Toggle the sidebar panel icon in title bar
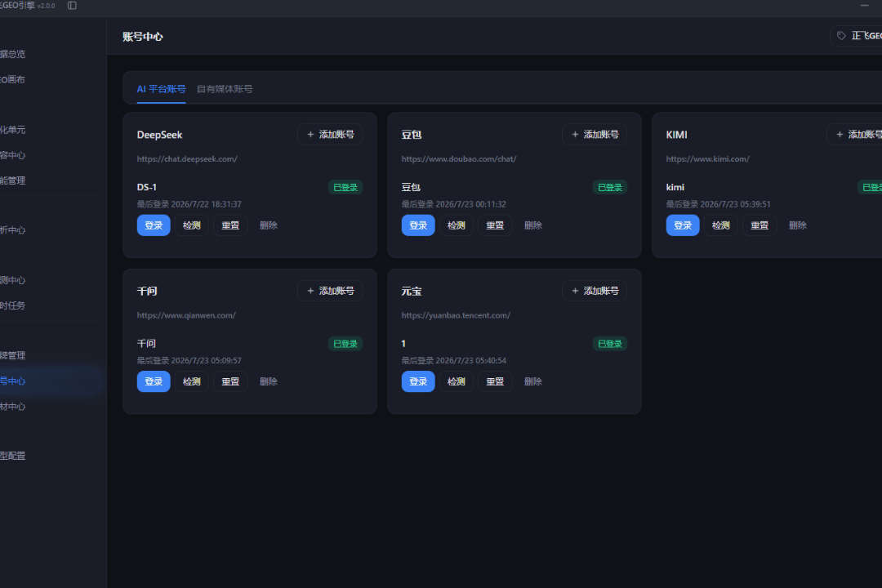The image size is (882, 588). tap(72, 6)
